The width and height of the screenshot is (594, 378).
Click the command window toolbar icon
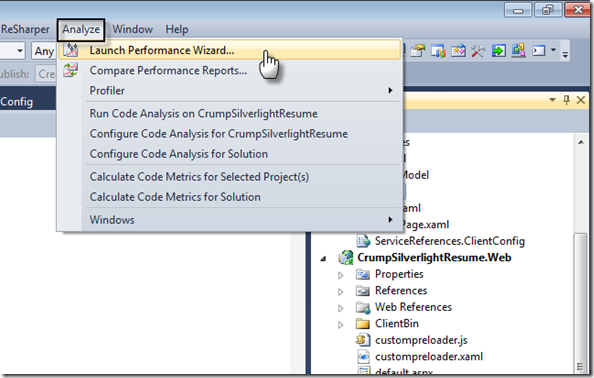[x=538, y=50]
